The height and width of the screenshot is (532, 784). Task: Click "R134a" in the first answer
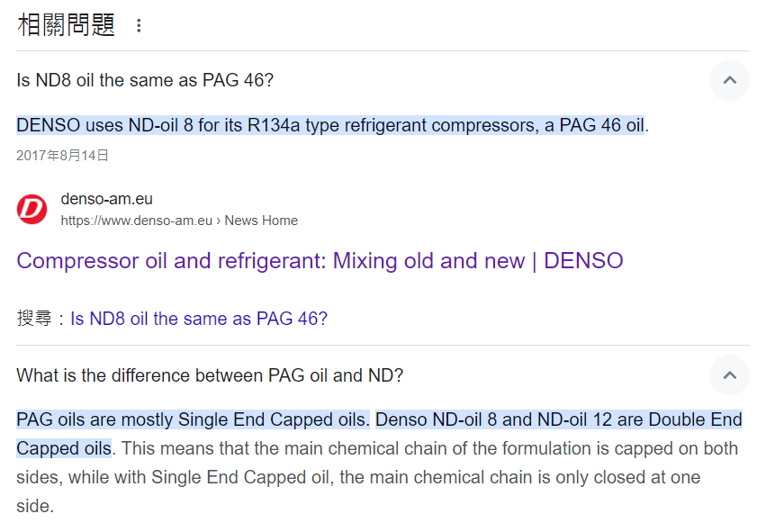(274, 125)
